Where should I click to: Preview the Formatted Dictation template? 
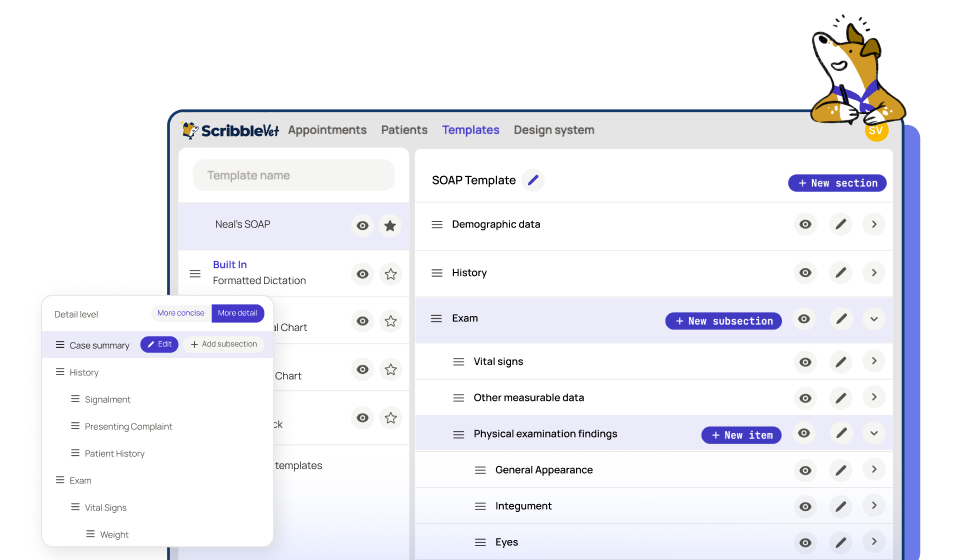click(x=363, y=274)
